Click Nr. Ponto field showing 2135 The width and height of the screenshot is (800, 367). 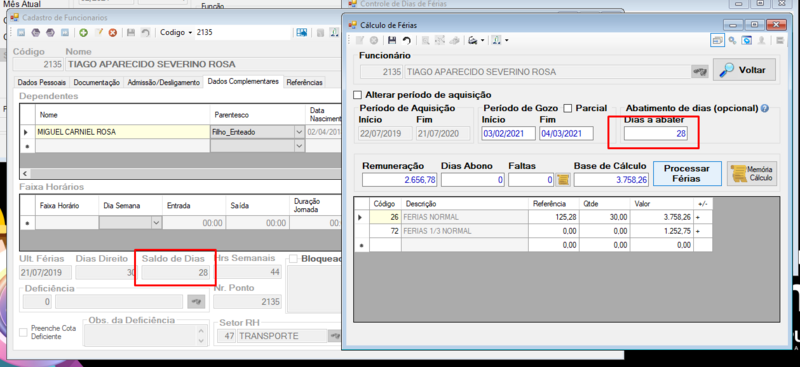(247, 302)
